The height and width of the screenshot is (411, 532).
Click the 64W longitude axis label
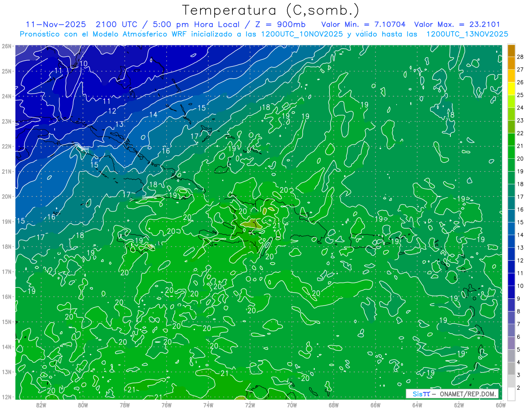click(417, 405)
